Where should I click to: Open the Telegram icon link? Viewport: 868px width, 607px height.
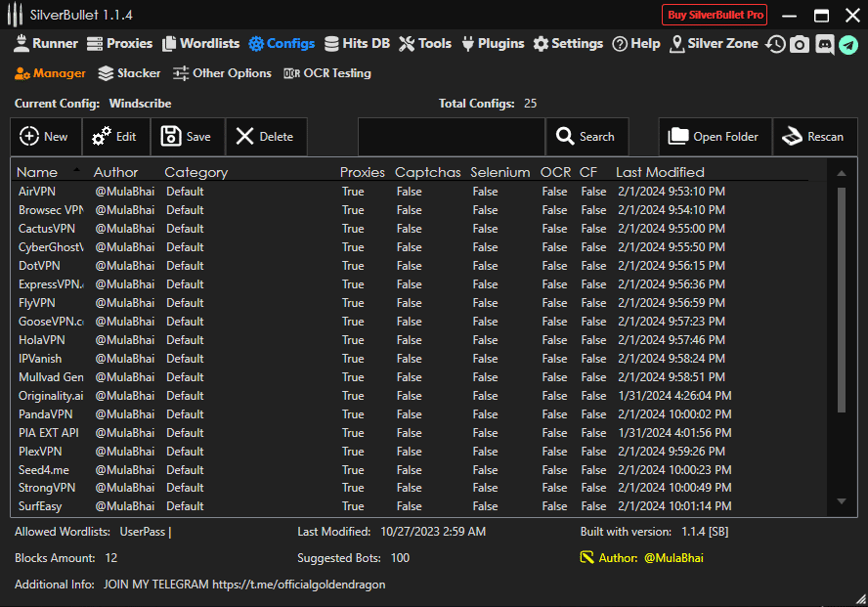click(848, 44)
